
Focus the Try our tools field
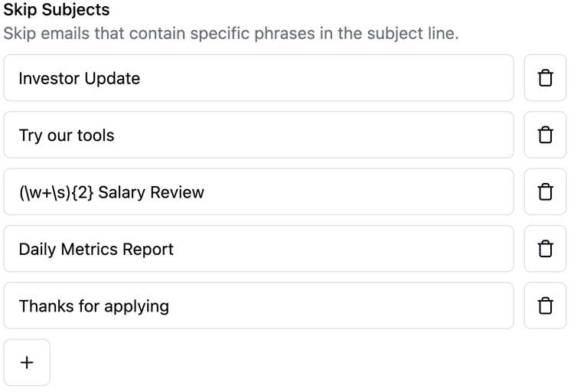click(259, 135)
